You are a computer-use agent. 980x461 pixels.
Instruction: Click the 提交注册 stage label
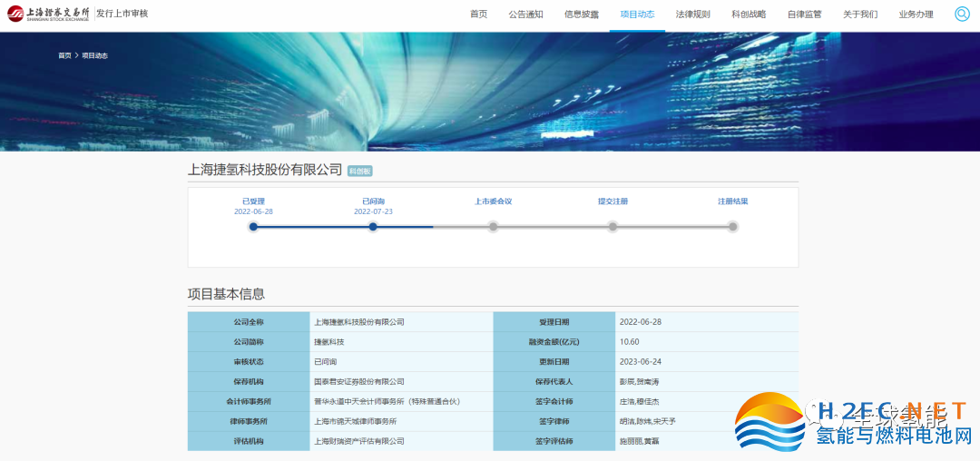coord(613,201)
